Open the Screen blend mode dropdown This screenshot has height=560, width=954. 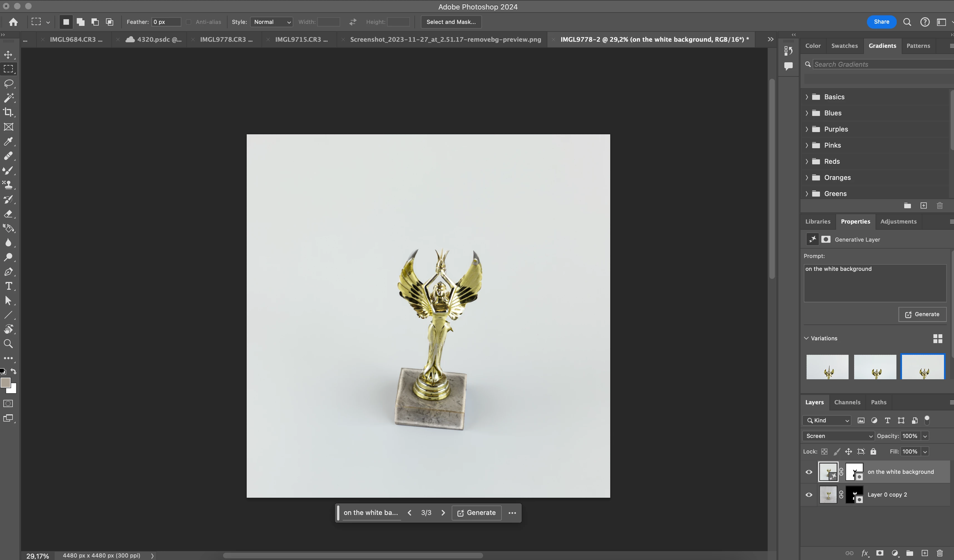[x=838, y=436]
